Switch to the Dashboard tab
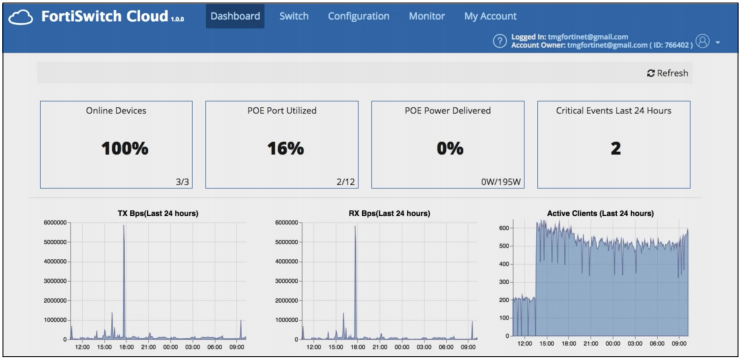 tap(235, 16)
